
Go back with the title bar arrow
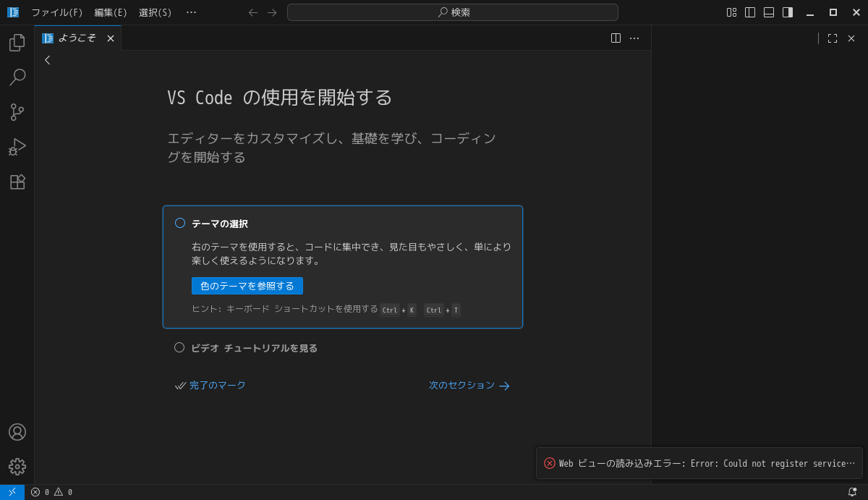click(x=253, y=12)
